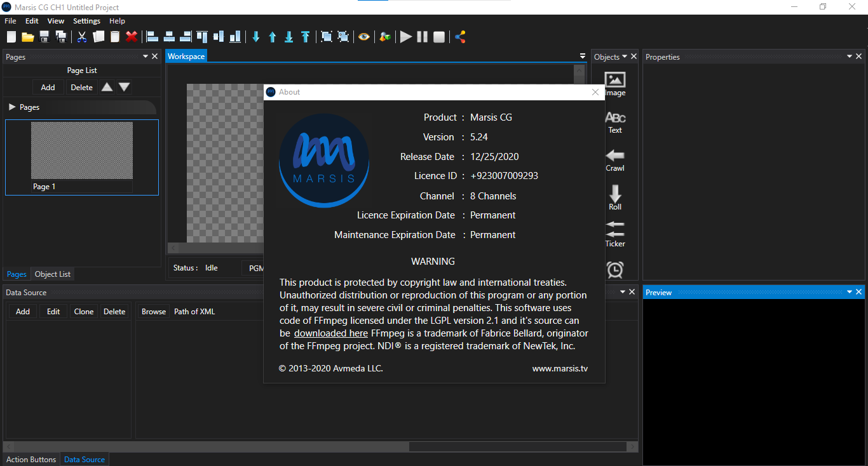
Task: Select the bottom Data Source tab
Action: pyautogui.click(x=85, y=459)
